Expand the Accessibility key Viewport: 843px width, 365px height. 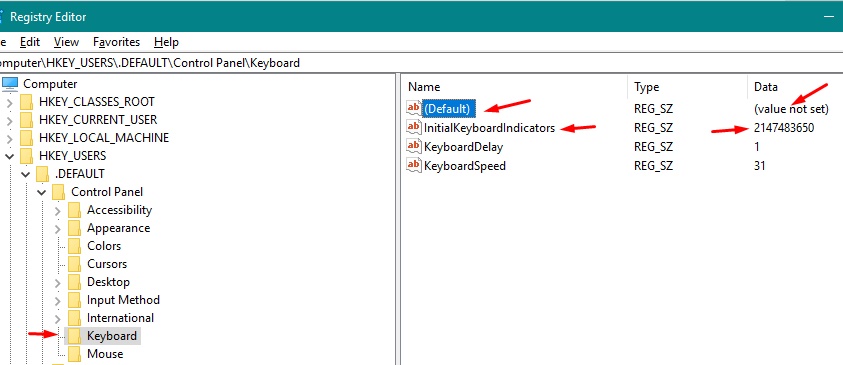click(58, 210)
